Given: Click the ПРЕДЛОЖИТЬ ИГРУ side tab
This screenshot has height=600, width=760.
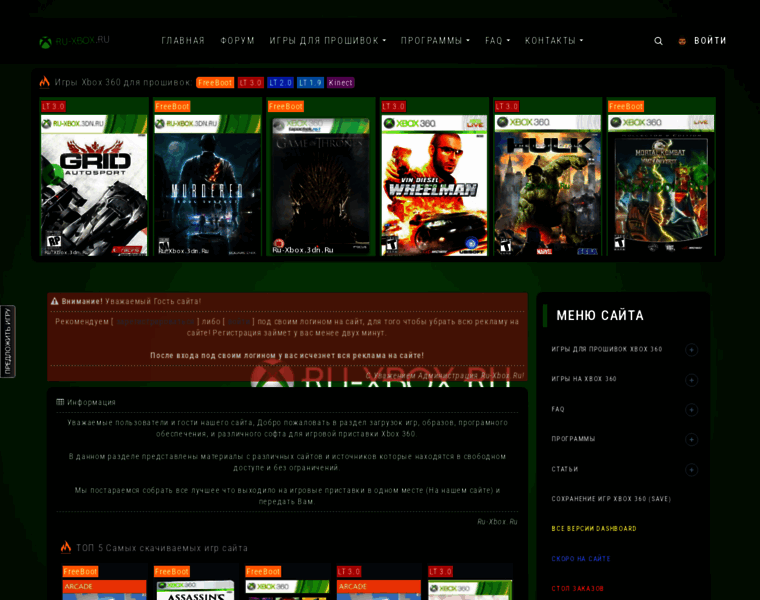Looking at the screenshot, I should pos(8,341).
